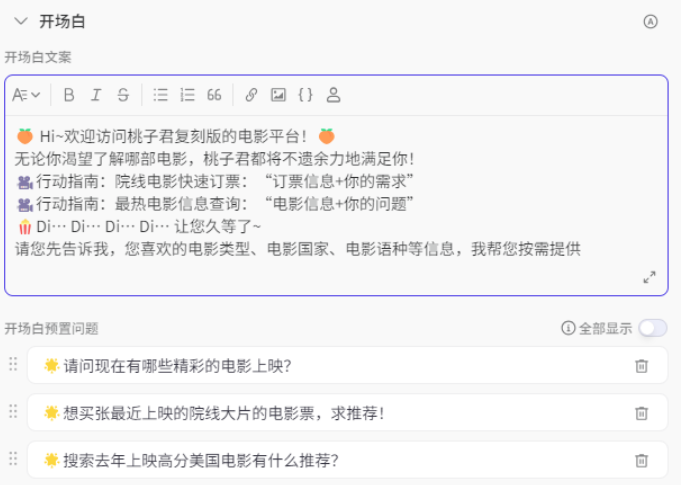
Task: Click the 搜索去年上映高分美国电影 question field
Action: point(347,460)
